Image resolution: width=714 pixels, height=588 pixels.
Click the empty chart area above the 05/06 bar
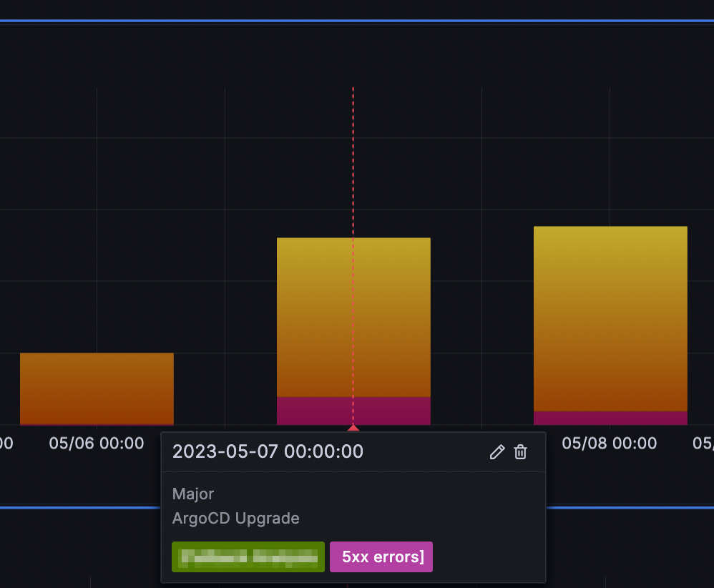(x=97, y=219)
